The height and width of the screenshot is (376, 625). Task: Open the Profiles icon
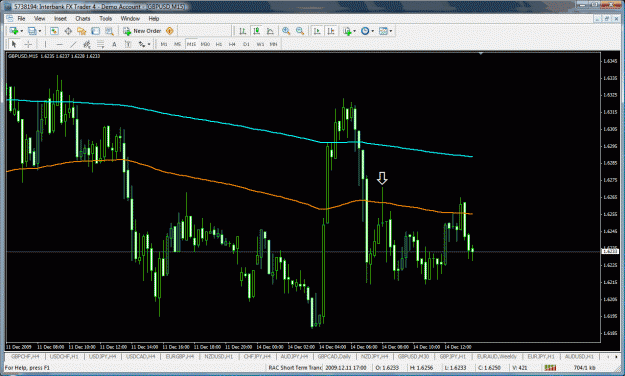tap(32, 31)
